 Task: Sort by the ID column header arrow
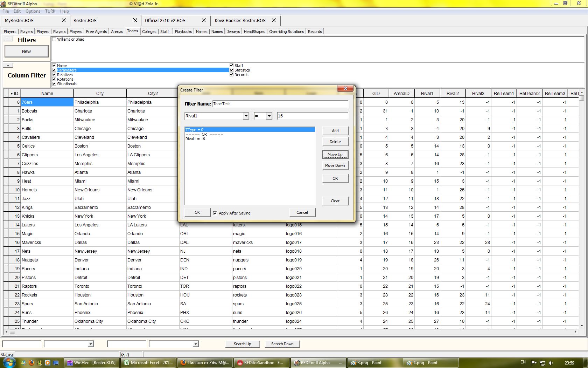click(12, 94)
